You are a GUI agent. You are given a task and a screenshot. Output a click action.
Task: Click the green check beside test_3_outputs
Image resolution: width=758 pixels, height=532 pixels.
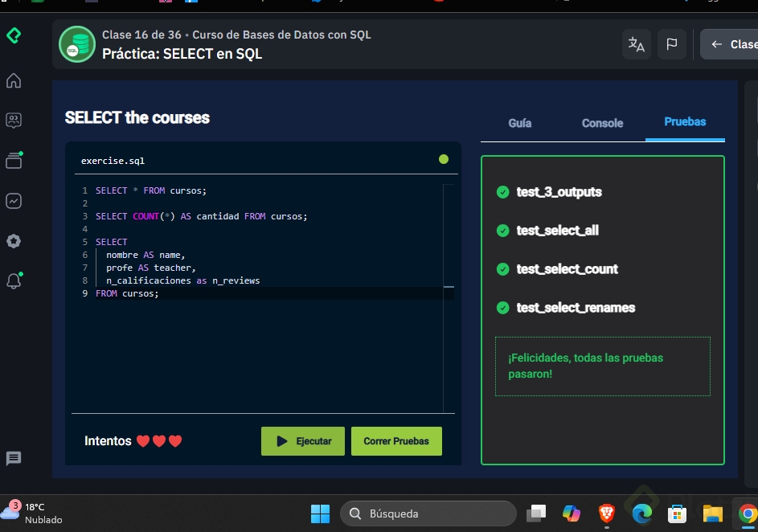coord(502,192)
